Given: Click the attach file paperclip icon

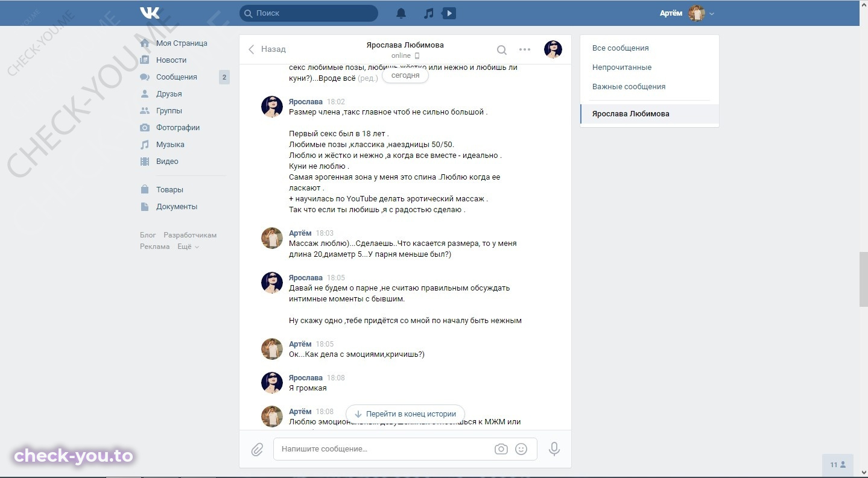Looking at the screenshot, I should 257,449.
